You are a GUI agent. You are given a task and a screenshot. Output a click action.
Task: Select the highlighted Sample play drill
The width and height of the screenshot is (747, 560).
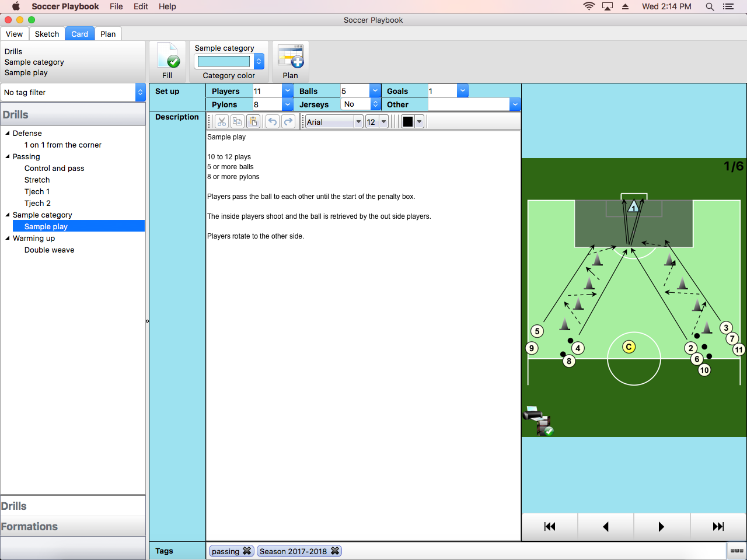click(x=79, y=226)
